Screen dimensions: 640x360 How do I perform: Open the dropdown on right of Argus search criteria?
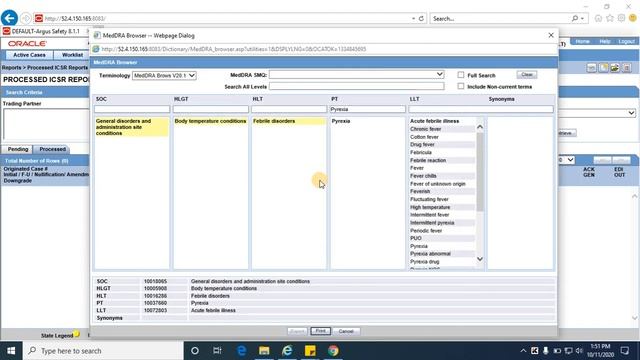pos(631,113)
